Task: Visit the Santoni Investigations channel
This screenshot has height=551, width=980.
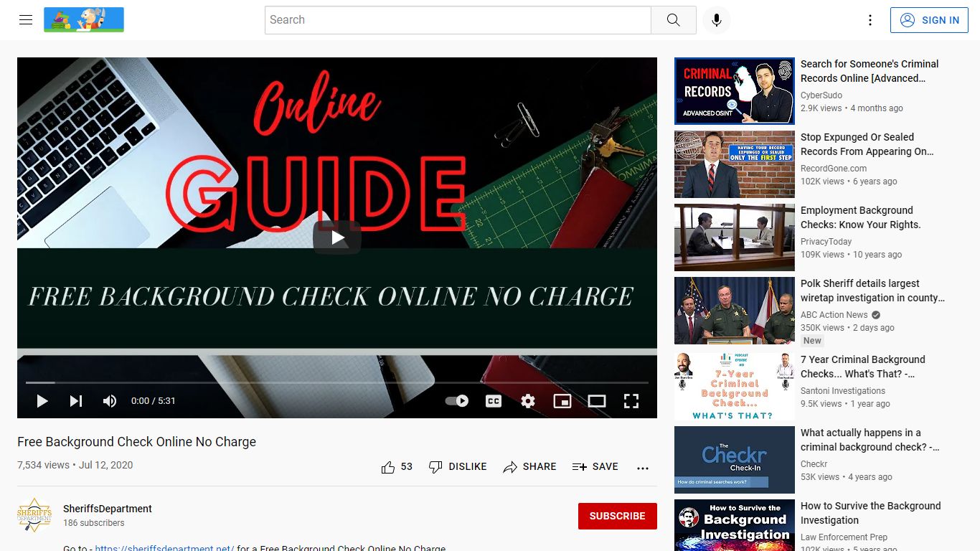Action: (843, 391)
